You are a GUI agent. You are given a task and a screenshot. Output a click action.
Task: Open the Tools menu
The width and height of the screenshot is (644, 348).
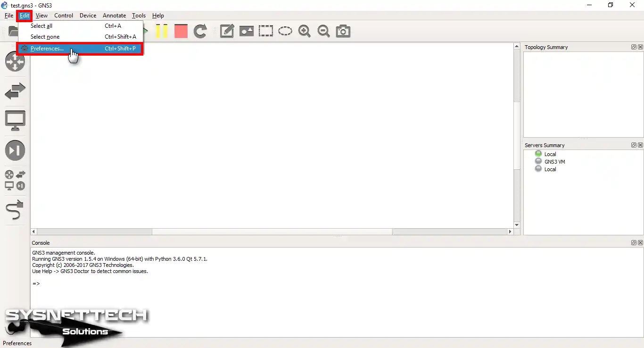[139, 16]
